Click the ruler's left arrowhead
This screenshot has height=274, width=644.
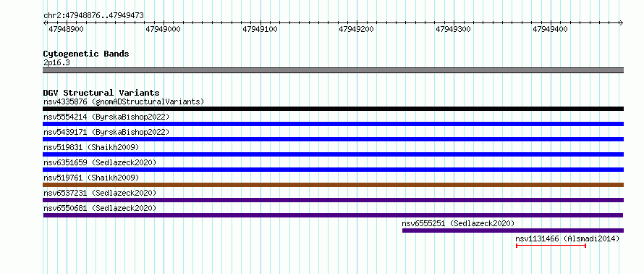pyautogui.click(x=45, y=23)
